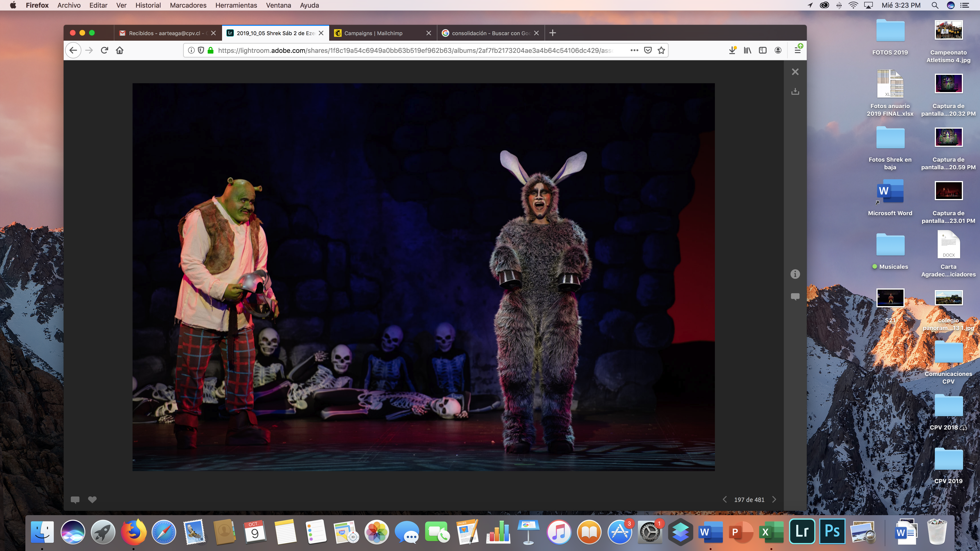Open Historial menu

click(x=148, y=5)
